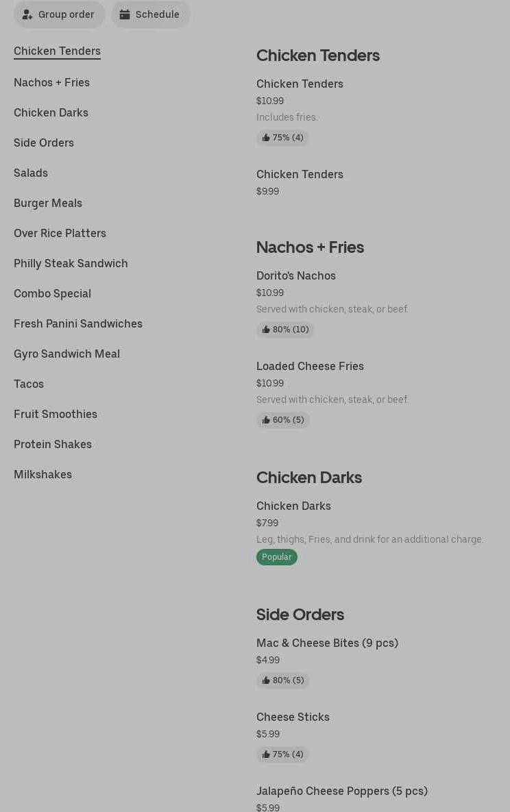Select Philly Steak Sandwich category
The height and width of the screenshot is (812, 510).
[x=71, y=263]
